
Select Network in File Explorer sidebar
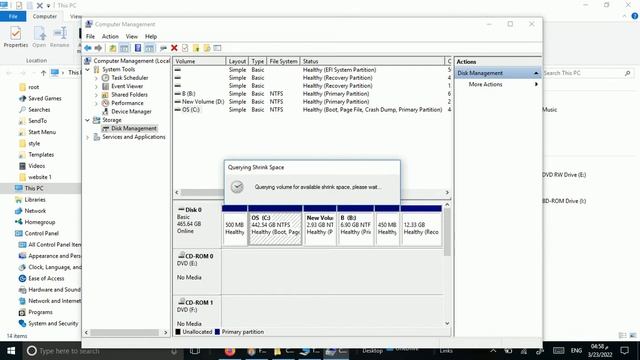(x=35, y=211)
